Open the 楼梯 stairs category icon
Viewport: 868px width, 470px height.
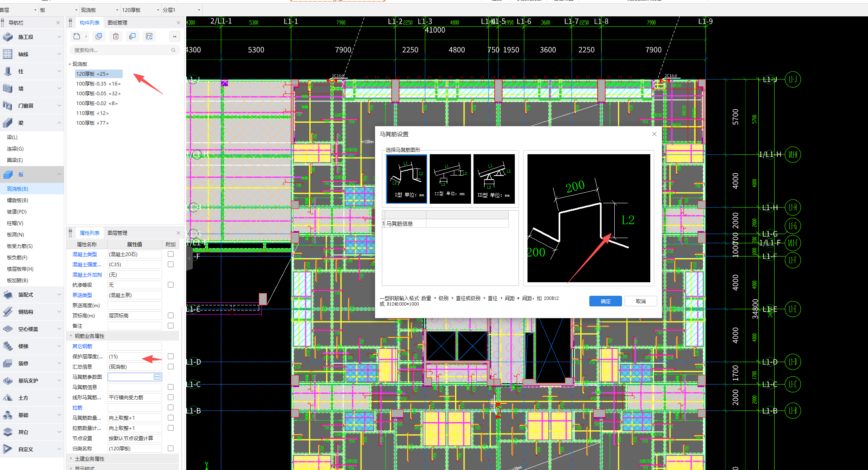[8, 346]
